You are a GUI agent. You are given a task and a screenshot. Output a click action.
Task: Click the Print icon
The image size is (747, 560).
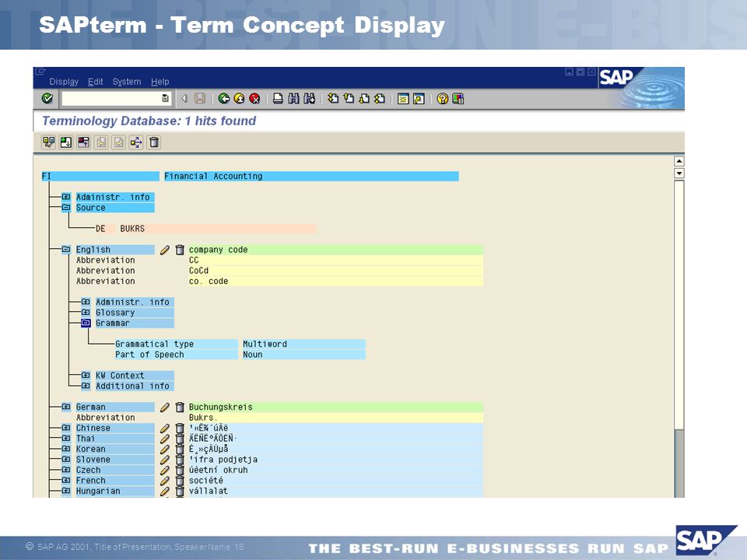[x=279, y=99]
